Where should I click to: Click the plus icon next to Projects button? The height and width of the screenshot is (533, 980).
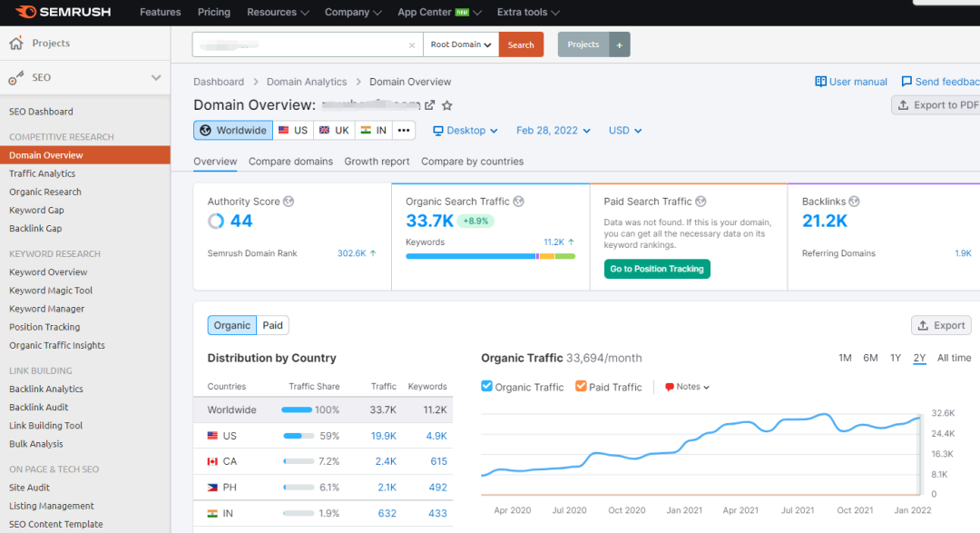[619, 44]
